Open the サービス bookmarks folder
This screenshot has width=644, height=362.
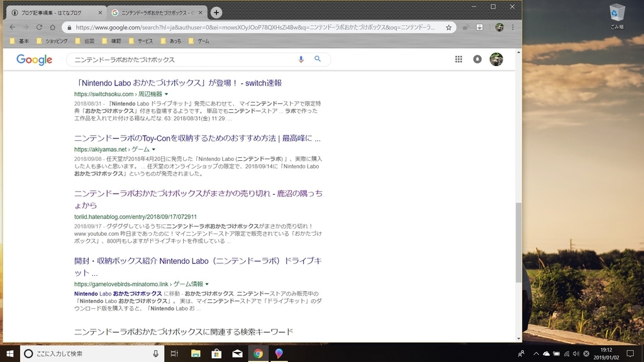[141, 41]
